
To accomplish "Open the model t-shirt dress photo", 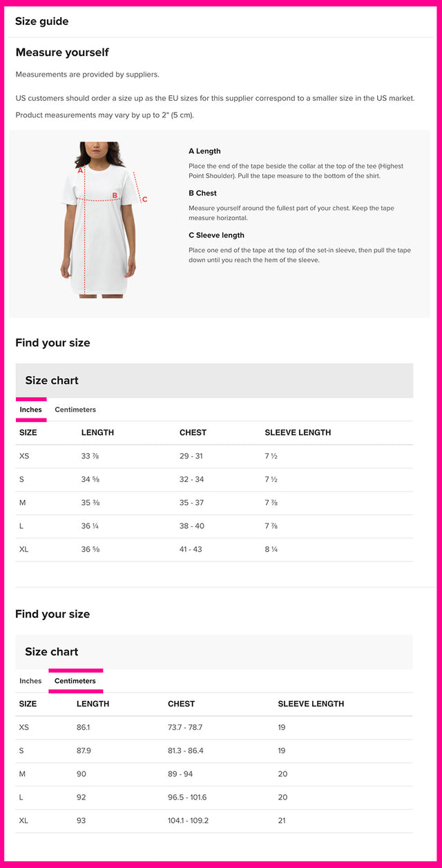I will pos(101,228).
